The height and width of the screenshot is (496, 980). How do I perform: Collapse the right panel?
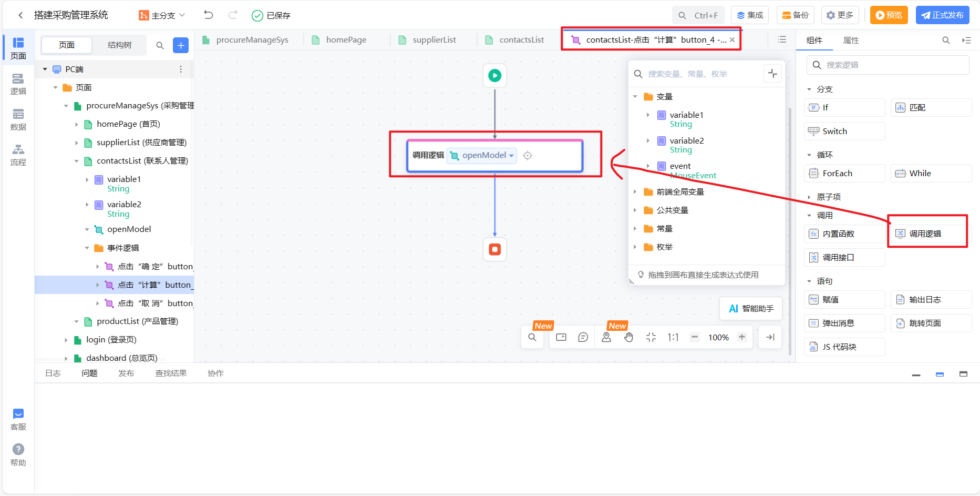pos(966,41)
